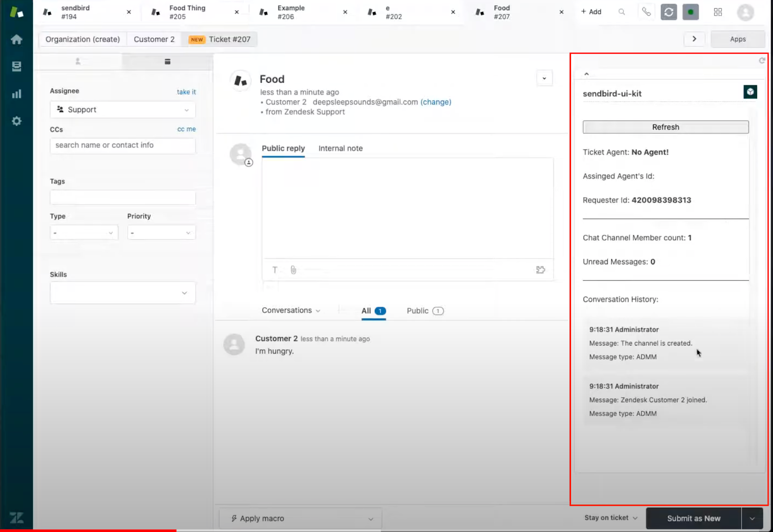The width and height of the screenshot is (773, 532).
Task: Click the next arrow button near Apps
Action: coord(694,39)
